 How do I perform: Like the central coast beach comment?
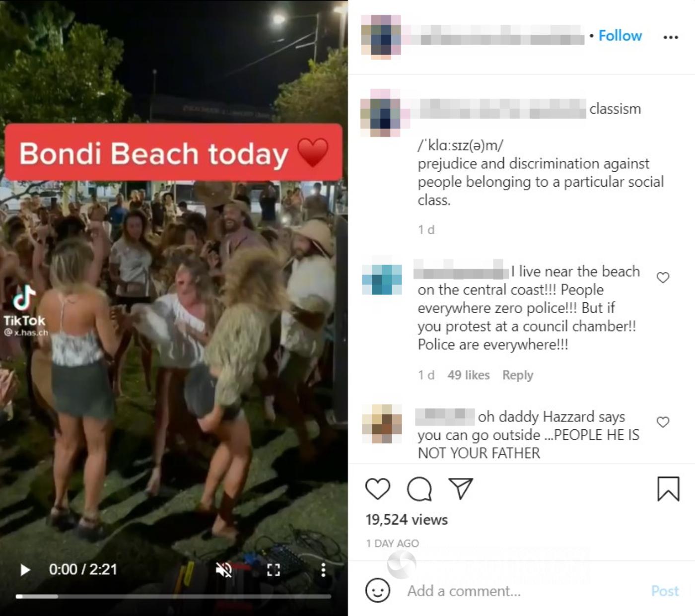663,277
